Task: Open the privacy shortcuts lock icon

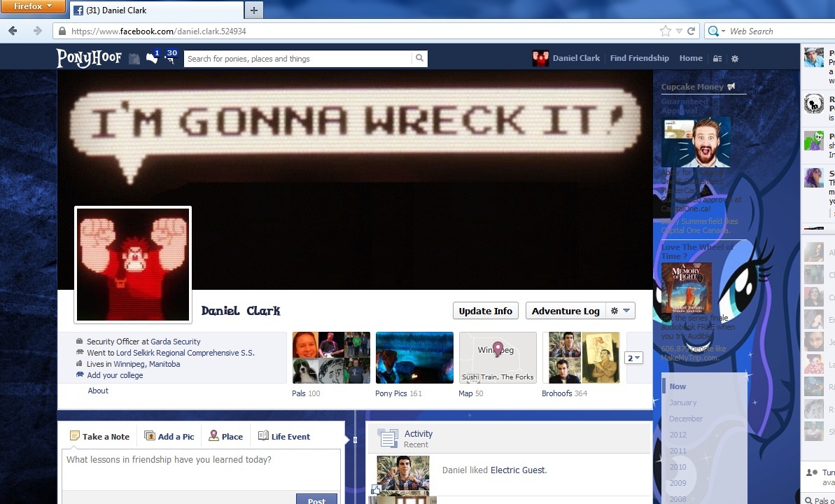Action: 716,59
